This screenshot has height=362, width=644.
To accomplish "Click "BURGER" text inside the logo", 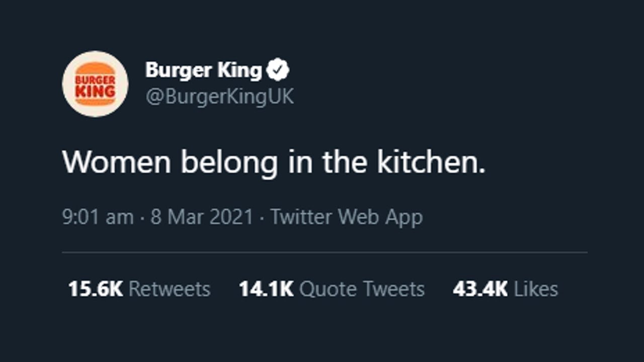I will tap(95, 79).
